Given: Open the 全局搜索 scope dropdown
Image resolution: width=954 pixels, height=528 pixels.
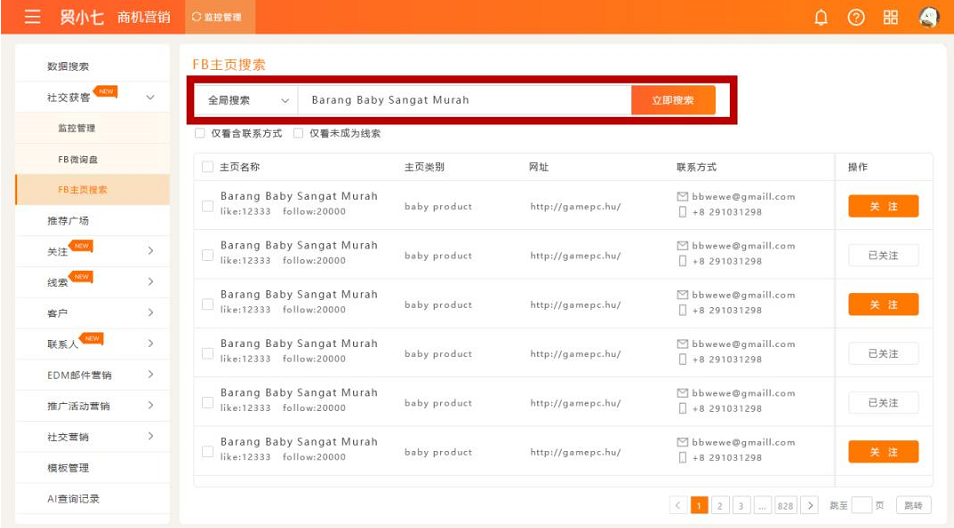Looking at the screenshot, I should pos(246,100).
